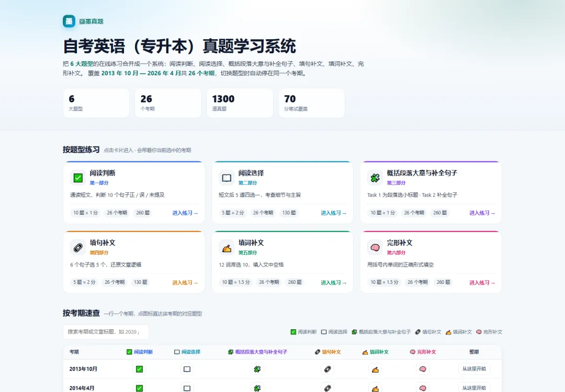
Task: Click 5 题 × 2 分 tag on 阅读选择 card
Action: pyautogui.click(x=233, y=213)
